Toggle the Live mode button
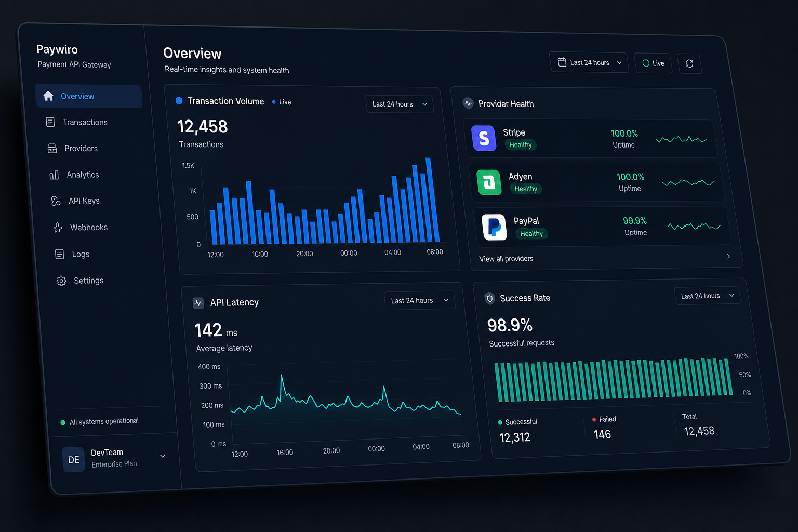The height and width of the screenshot is (532, 798). point(653,63)
